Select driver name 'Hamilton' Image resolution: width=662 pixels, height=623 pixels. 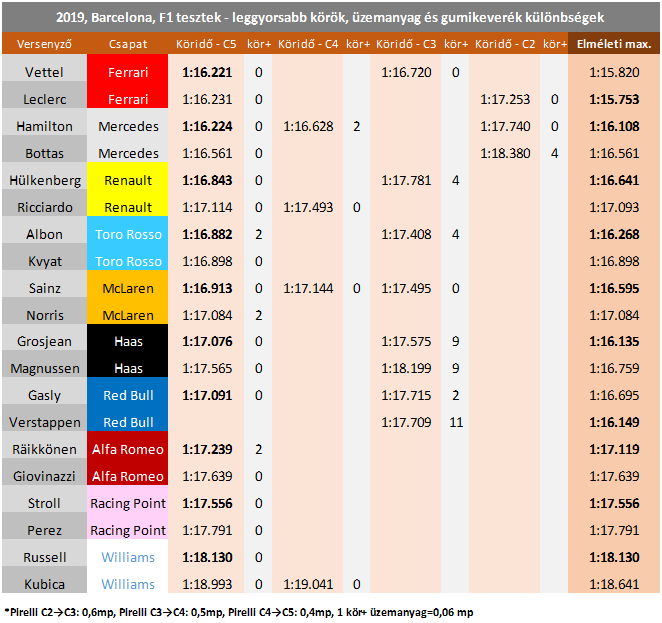[44, 126]
